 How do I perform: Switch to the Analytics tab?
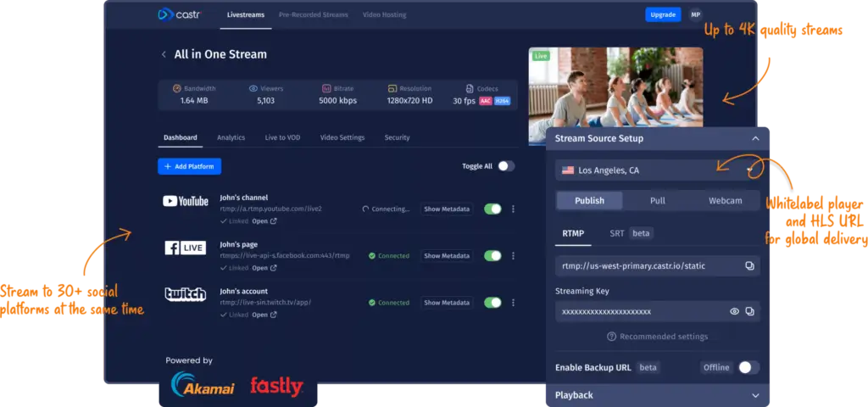pos(231,137)
